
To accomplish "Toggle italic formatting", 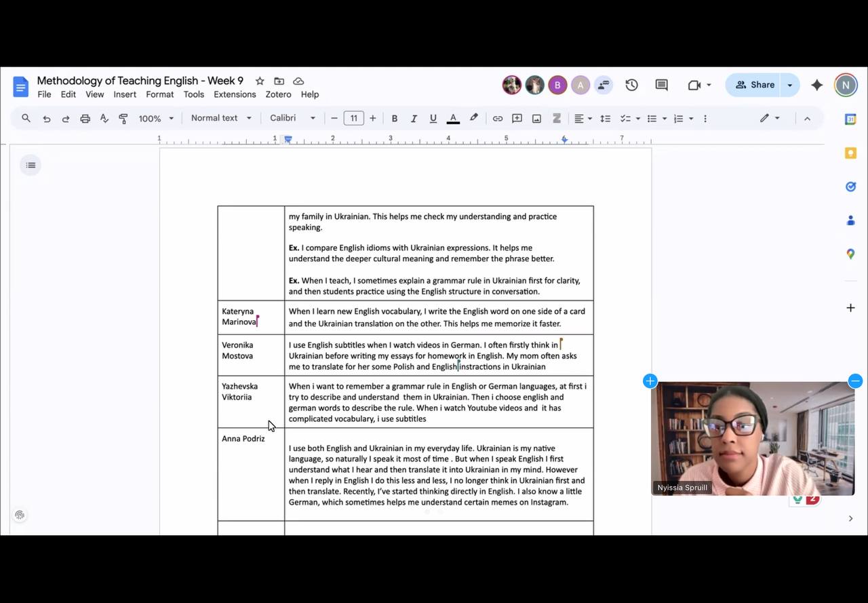I will (x=414, y=119).
